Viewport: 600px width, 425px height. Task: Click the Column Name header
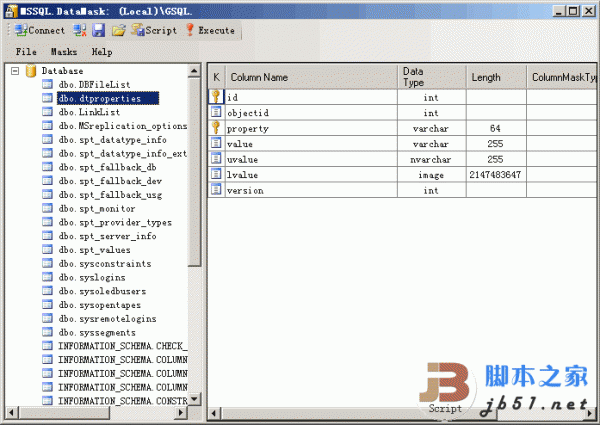(311, 77)
